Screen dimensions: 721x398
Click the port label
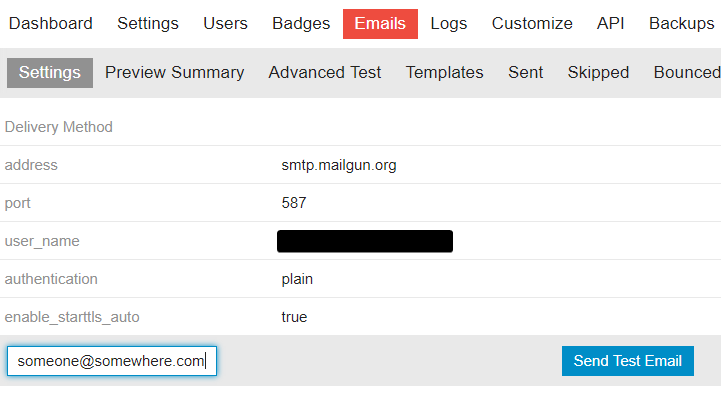(x=17, y=203)
